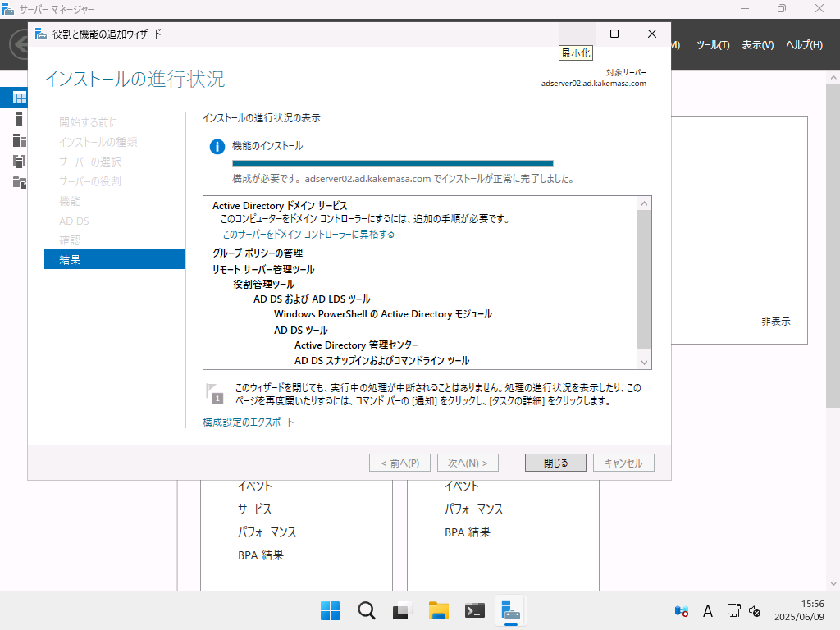840x630 pixels.
Task: Select File and Storage Services sidebar icon
Action: (19, 183)
